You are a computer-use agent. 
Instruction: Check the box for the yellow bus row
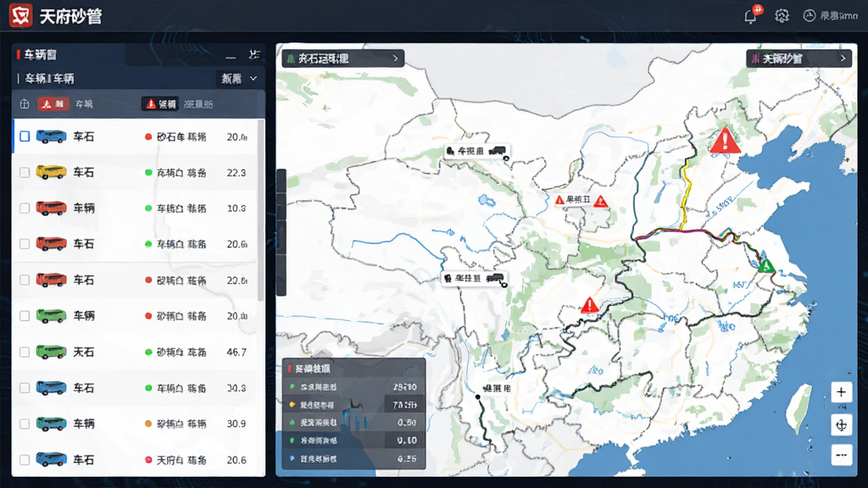click(25, 173)
